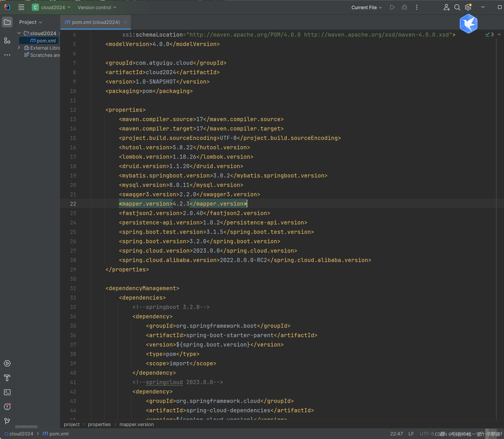Open the Version control dropdown

(x=96, y=7)
